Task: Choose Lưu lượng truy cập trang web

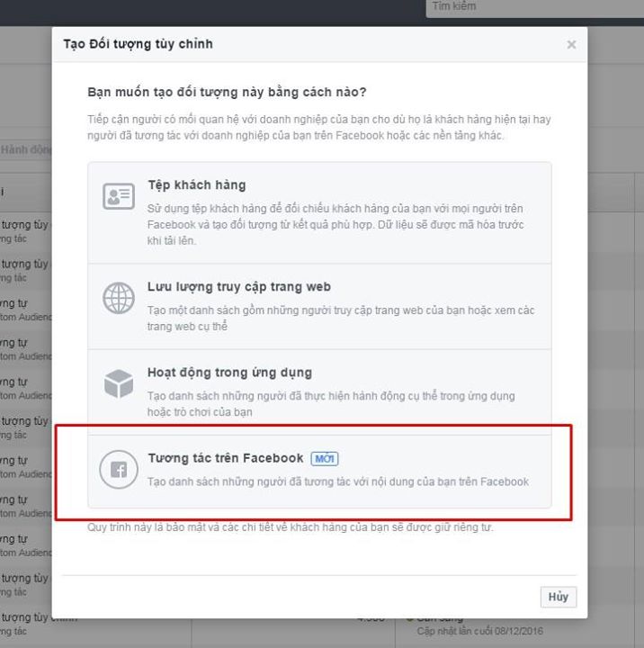Action: click(x=239, y=287)
